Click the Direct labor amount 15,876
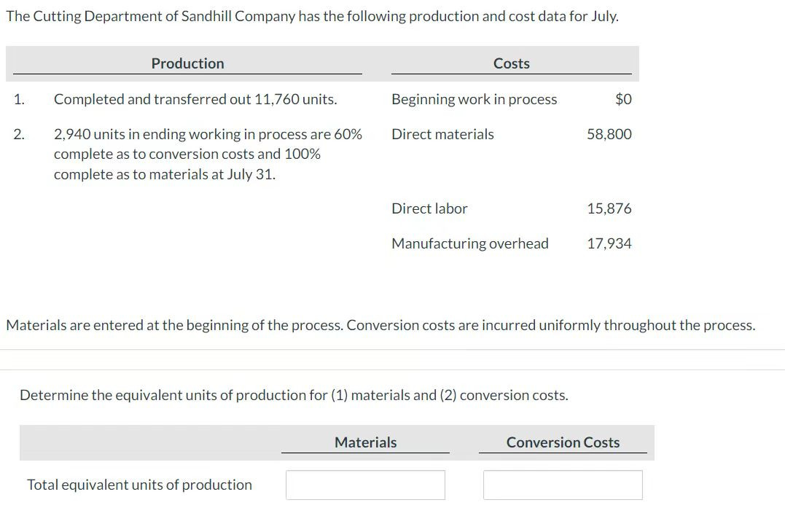 609,208
